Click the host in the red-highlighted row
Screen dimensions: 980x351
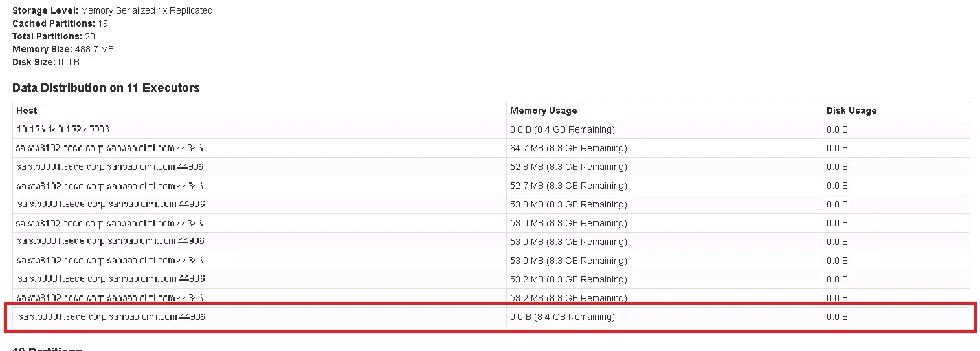tap(111, 317)
